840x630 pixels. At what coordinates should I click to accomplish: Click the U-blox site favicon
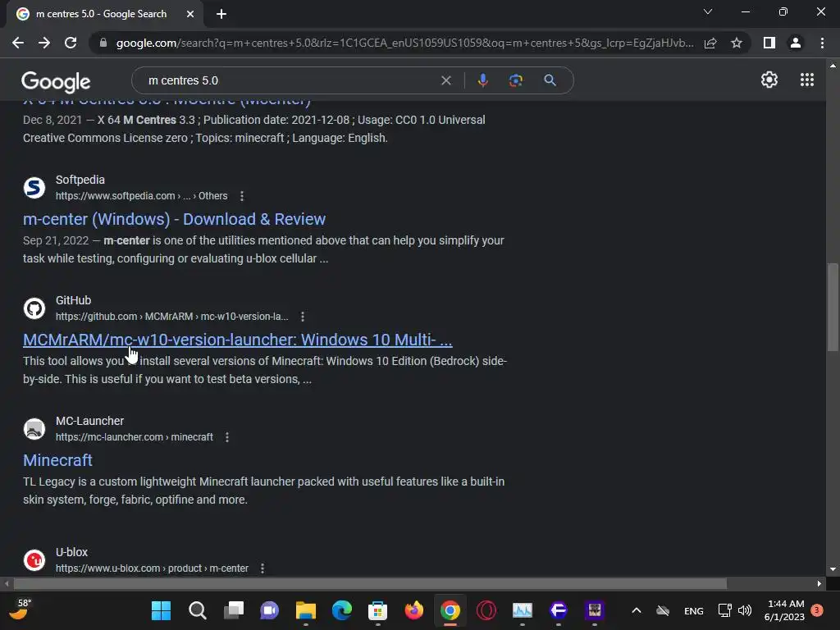tap(34, 560)
